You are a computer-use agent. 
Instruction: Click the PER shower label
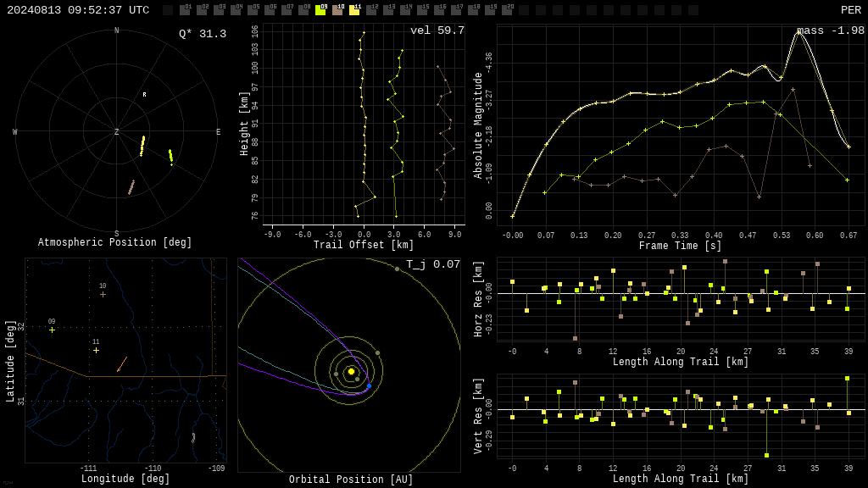[851, 10]
